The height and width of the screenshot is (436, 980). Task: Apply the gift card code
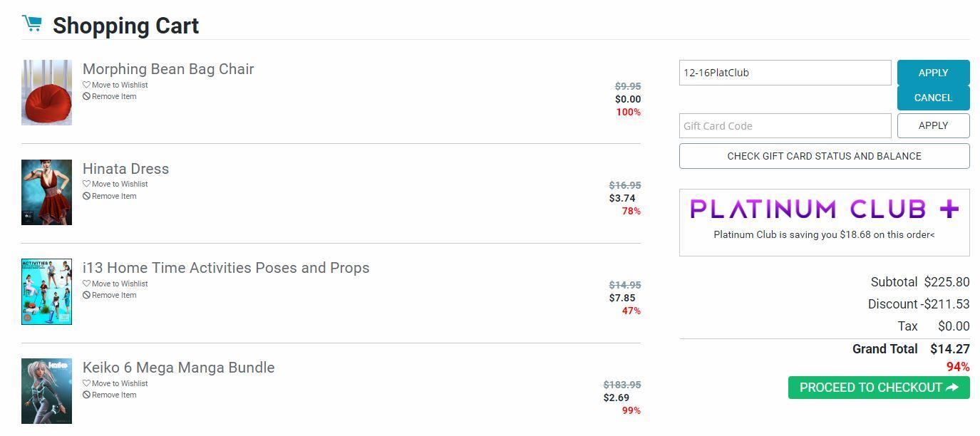pos(933,126)
